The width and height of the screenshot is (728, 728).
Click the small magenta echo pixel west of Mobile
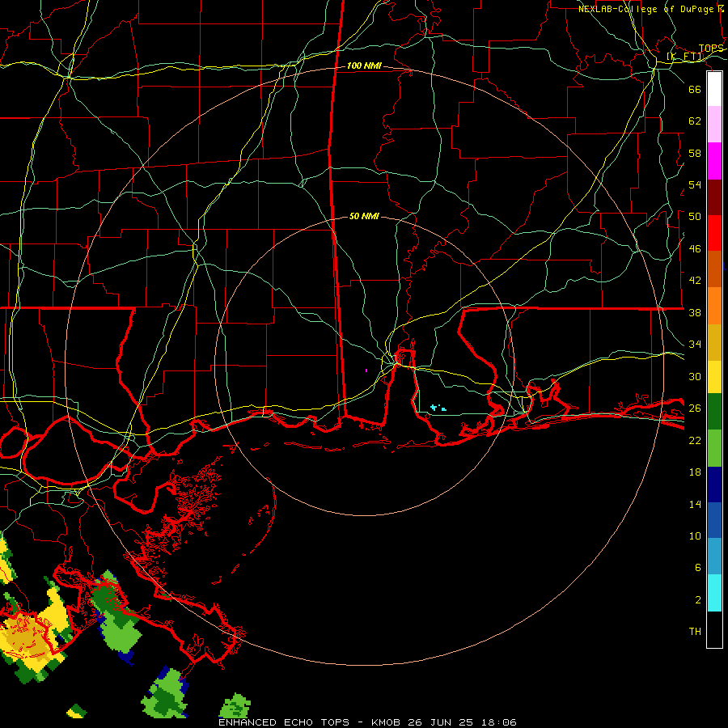tap(366, 370)
